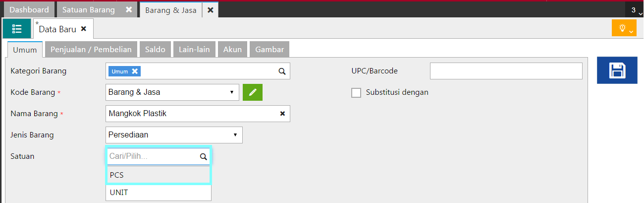Click search magnifier in Kategori Barang field

coord(282,71)
